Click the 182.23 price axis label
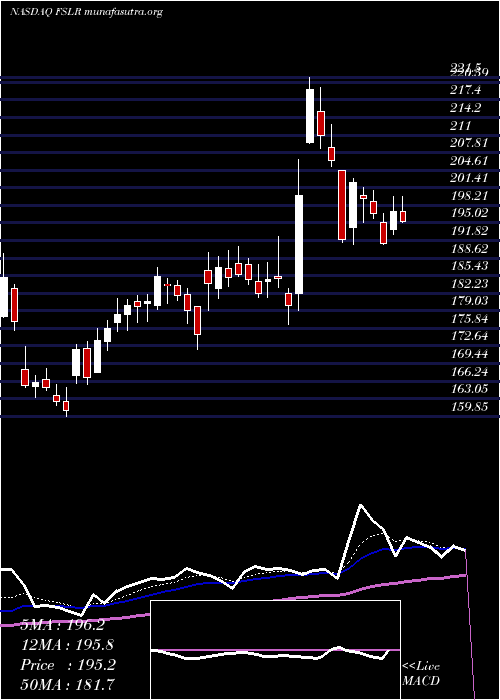The image size is (500, 700). [470, 283]
